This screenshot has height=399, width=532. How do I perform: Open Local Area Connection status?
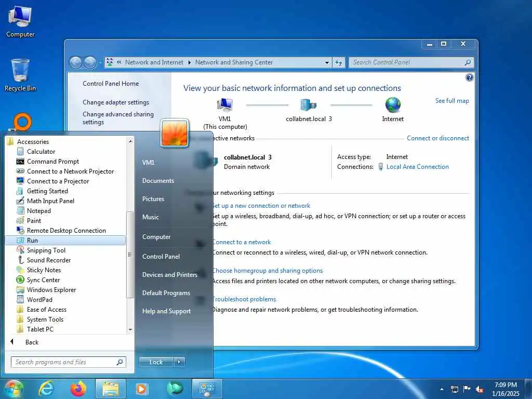click(417, 167)
